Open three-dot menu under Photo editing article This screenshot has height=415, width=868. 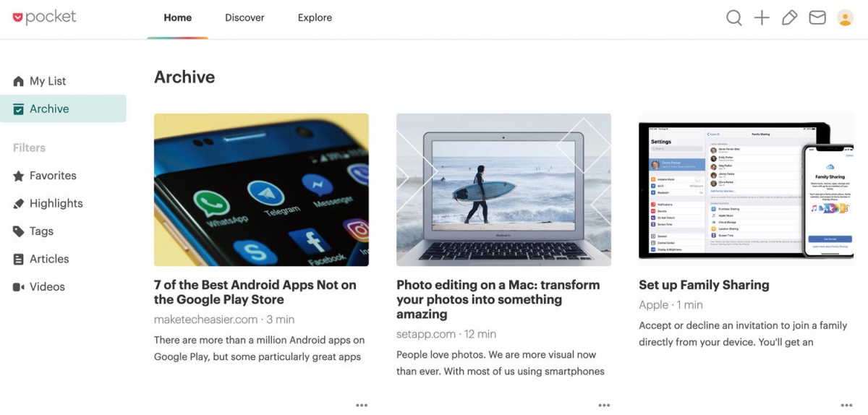604,406
